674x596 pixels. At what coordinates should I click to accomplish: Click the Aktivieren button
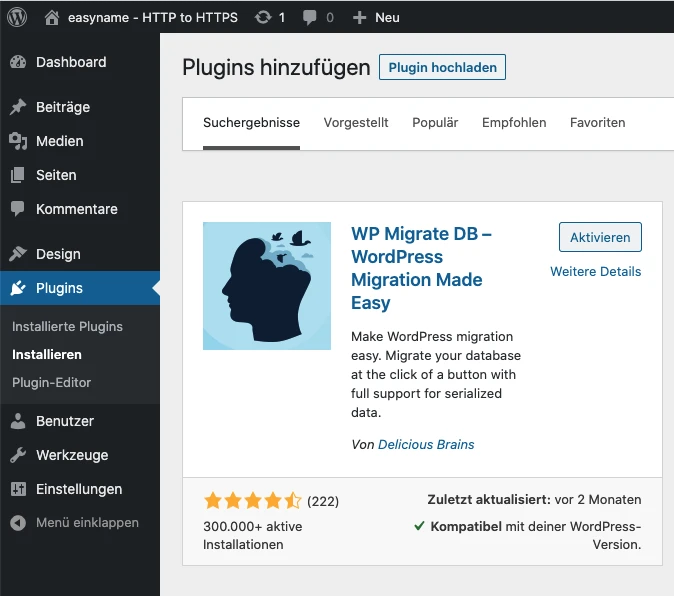tap(600, 237)
